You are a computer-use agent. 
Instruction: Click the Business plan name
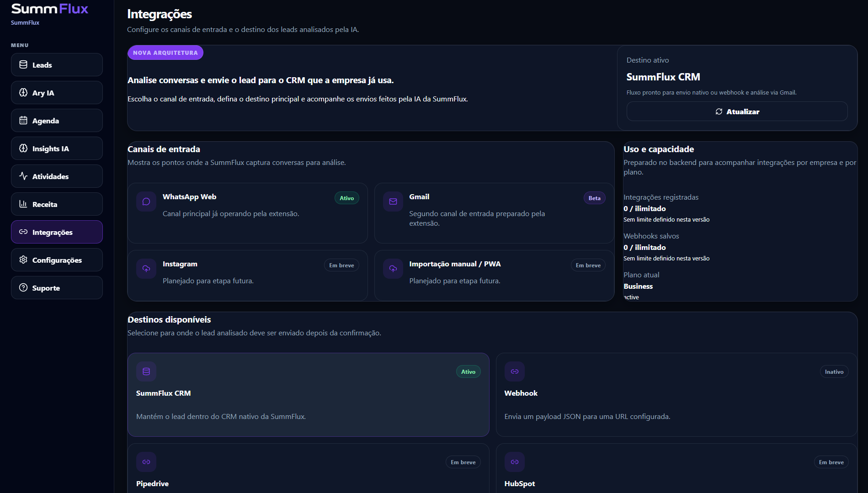[x=638, y=286]
